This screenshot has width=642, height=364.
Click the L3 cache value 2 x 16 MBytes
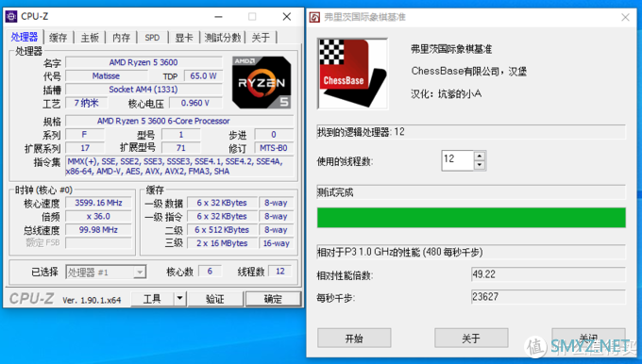222,243
